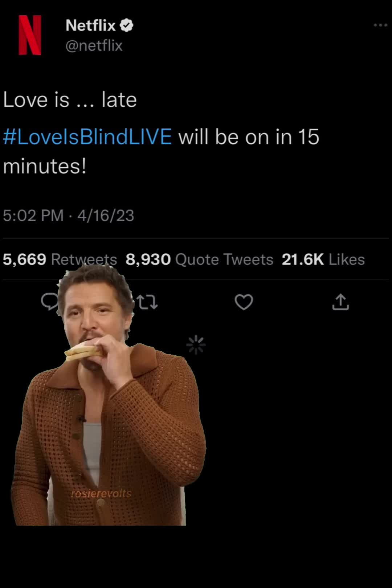Open the #LoveIsBlindLIVE hashtag
This screenshot has width=392, height=588.
(x=87, y=137)
